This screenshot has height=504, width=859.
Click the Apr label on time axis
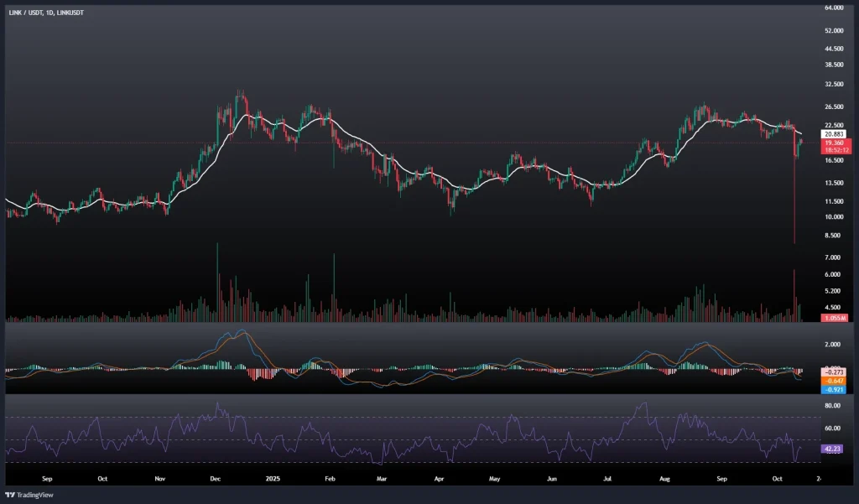(x=439, y=478)
